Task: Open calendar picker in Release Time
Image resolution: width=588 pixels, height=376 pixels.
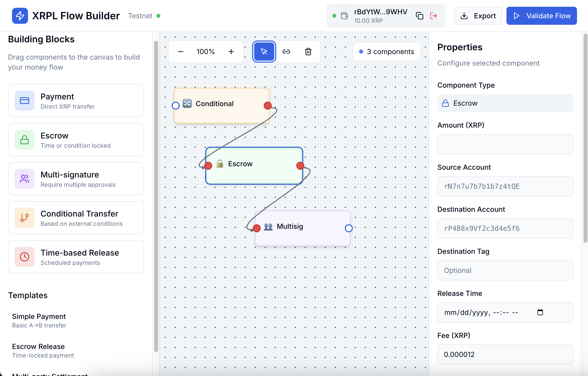Action: click(x=540, y=312)
